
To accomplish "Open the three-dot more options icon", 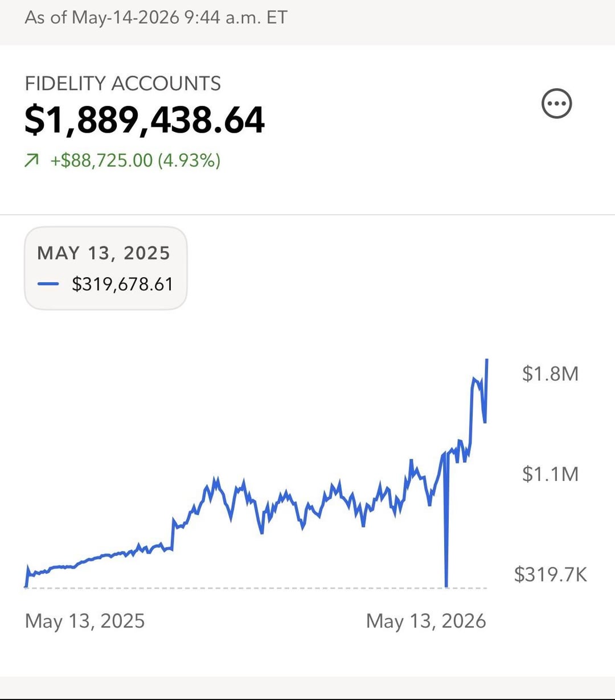I will click(556, 104).
